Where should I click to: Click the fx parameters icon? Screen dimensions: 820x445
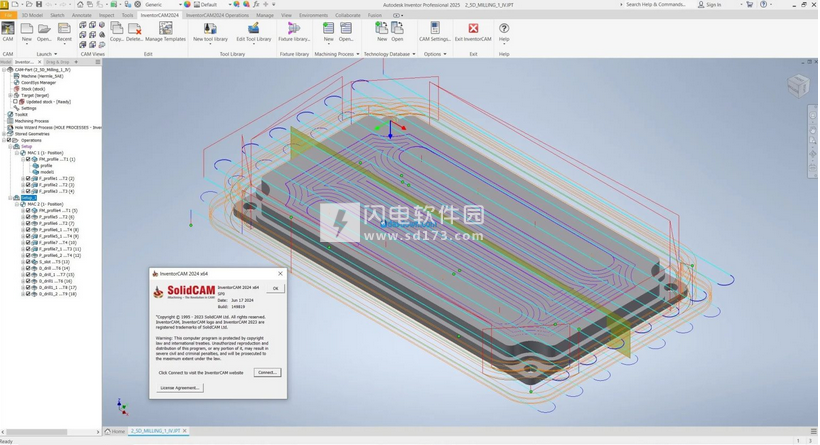point(256,4)
